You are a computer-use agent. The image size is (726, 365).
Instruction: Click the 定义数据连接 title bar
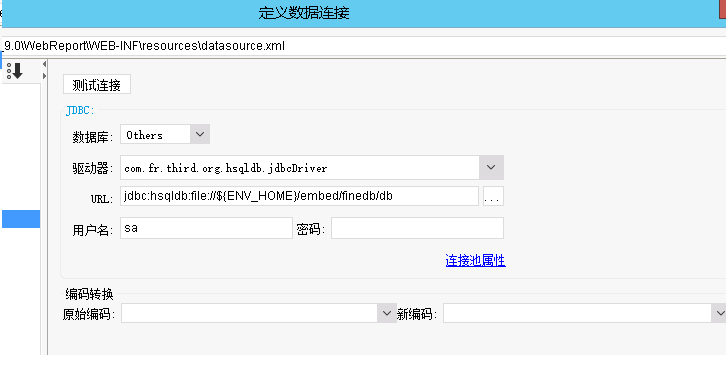click(x=304, y=13)
